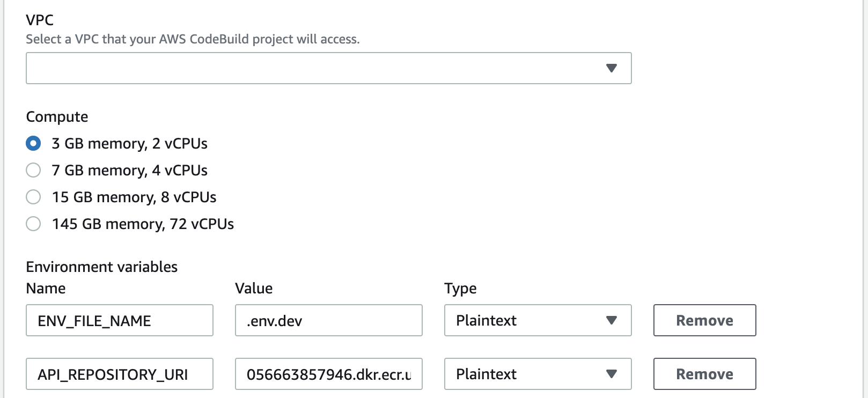The image size is (868, 398).
Task: Select the 7 GB memory, 4 vCPUs option
Action: [33, 170]
